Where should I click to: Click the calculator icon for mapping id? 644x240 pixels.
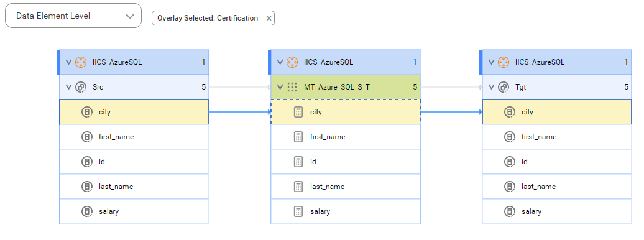(x=298, y=162)
